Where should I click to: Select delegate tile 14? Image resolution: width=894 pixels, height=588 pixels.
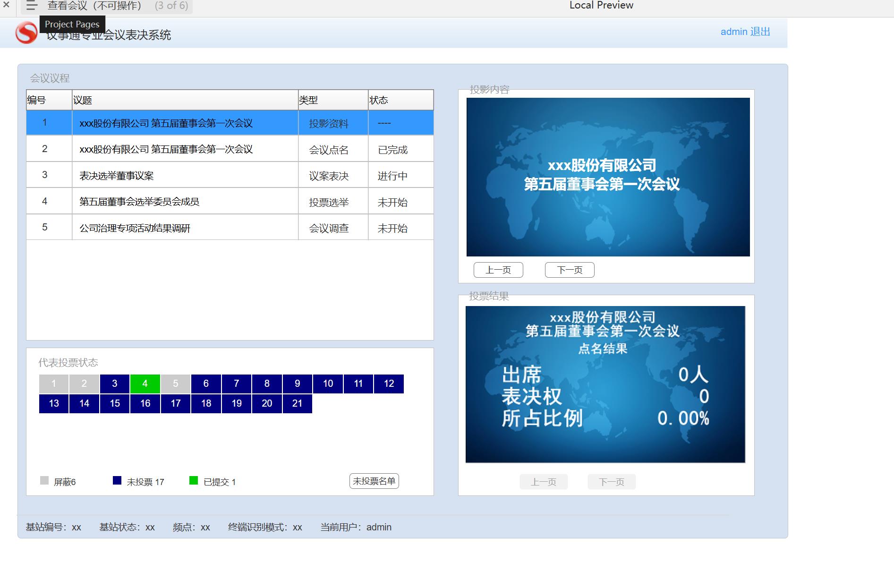(84, 403)
